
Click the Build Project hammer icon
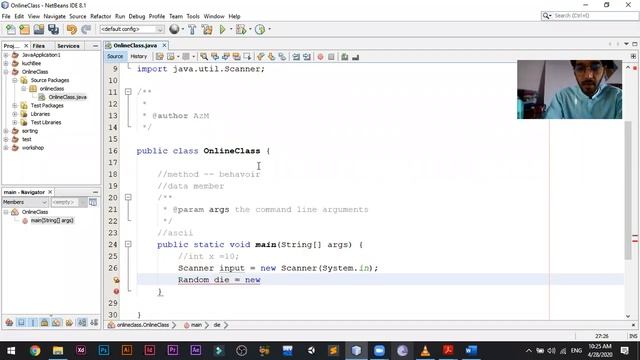[192, 29]
